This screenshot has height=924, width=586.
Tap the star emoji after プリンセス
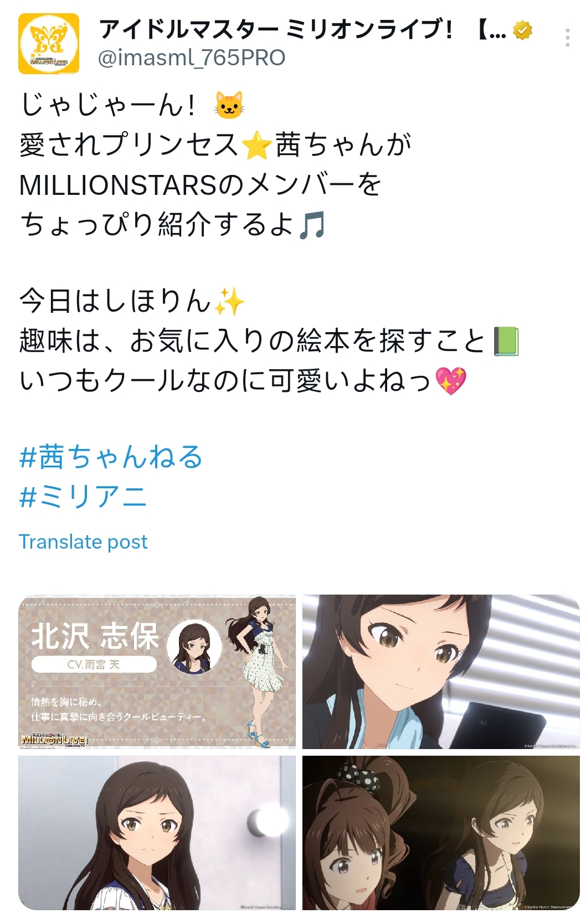pyautogui.click(x=257, y=146)
